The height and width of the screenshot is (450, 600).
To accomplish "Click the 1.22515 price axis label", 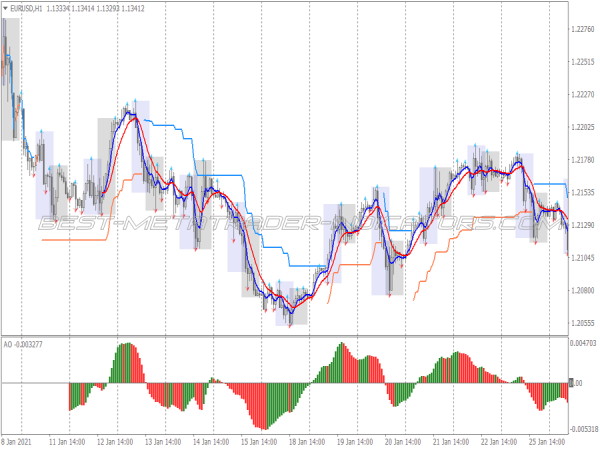I will tap(583, 62).
